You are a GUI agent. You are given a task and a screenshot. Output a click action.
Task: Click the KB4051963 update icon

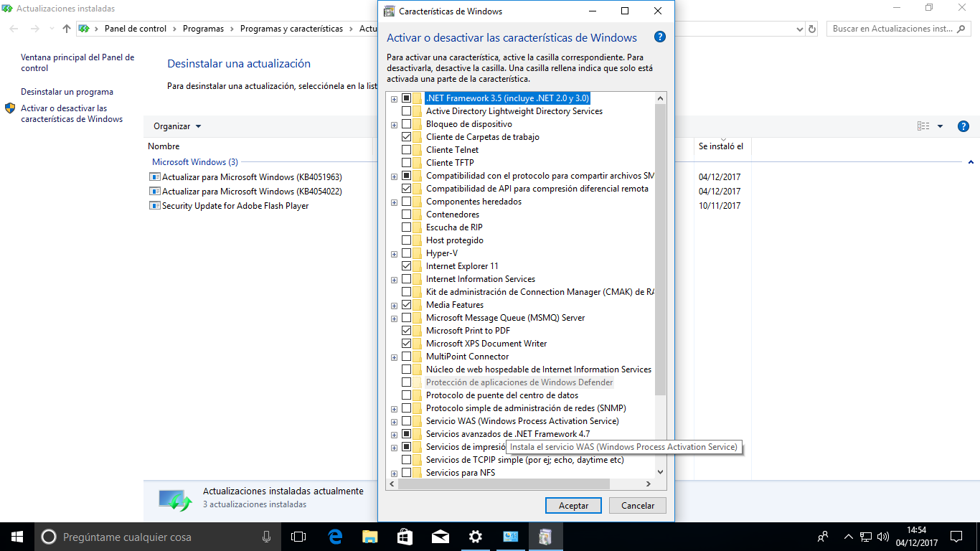pos(154,176)
